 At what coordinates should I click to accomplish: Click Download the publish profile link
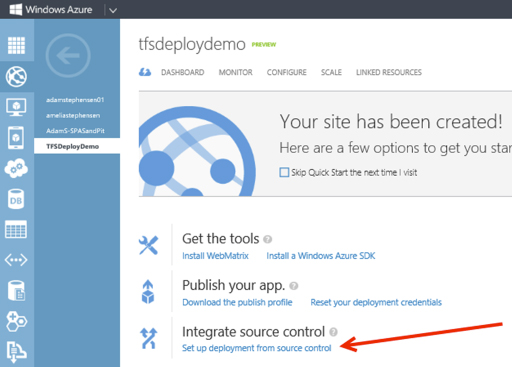click(237, 302)
